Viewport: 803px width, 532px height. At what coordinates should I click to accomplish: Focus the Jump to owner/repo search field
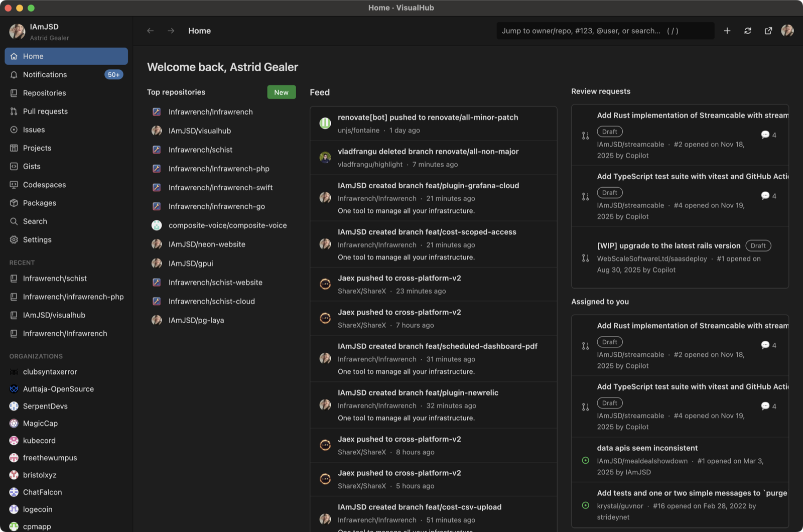pyautogui.click(x=605, y=31)
